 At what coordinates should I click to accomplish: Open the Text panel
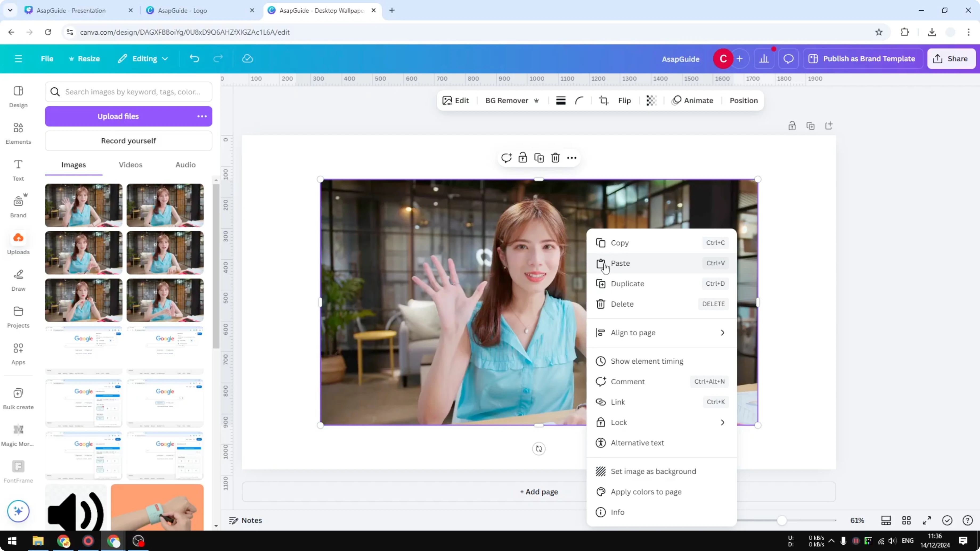click(x=18, y=170)
